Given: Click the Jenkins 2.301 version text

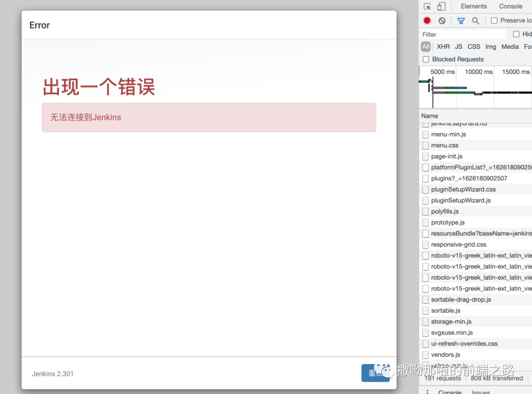Looking at the screenshot, I should (x=53, y=374).
